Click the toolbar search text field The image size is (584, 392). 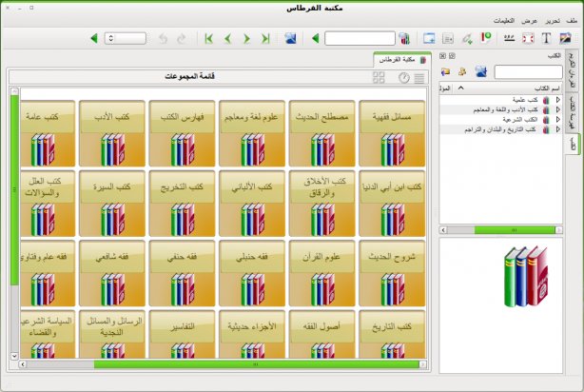(360, 38)
